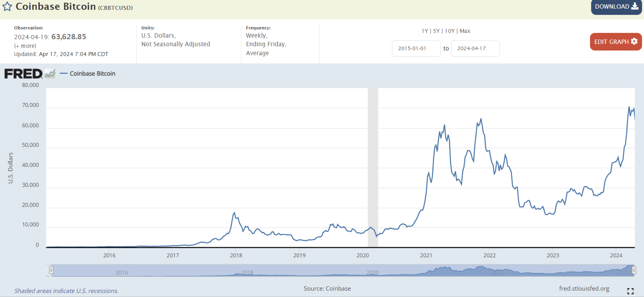
Task: Click the end date field 2024-04-17
Action: pyautogui.click(x=475, y=49)
